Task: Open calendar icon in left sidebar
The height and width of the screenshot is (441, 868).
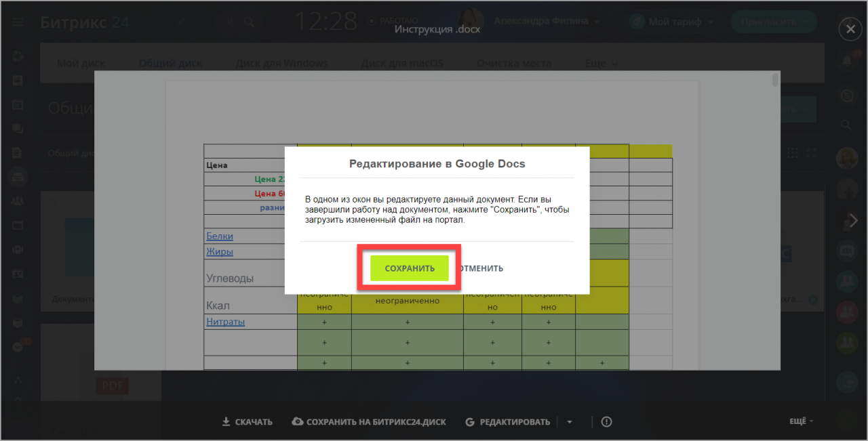Action: (18, 104)
